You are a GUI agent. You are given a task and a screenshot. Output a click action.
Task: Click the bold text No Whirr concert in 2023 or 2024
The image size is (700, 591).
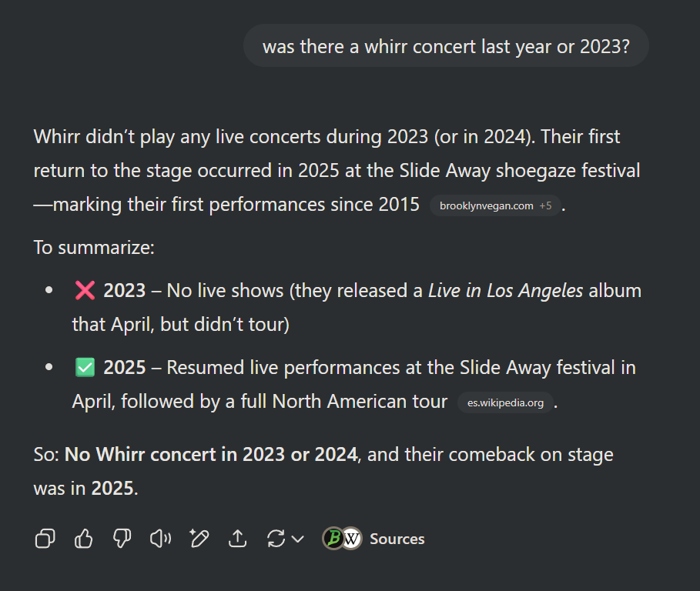pos(211,455)
